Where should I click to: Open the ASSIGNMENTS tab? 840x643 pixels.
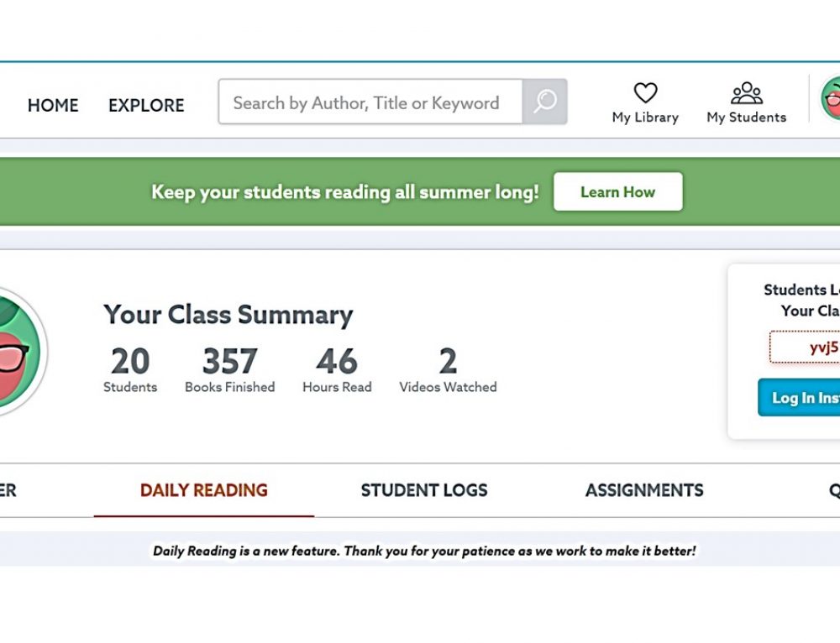(x=644, y=490)
